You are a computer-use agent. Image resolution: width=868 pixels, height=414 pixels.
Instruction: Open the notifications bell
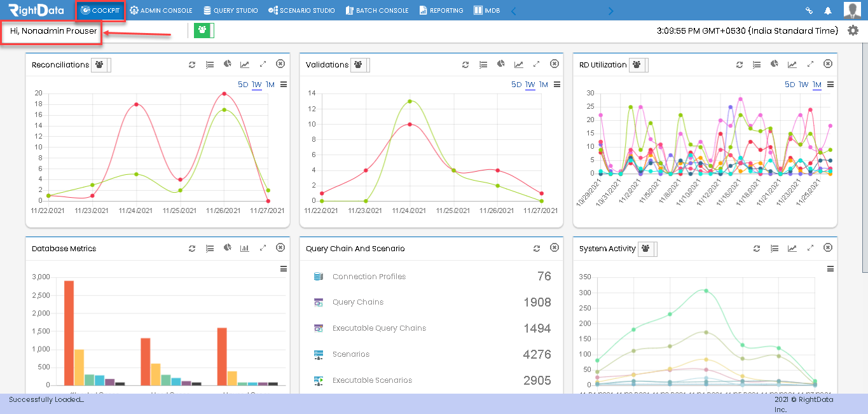tap(827, 10)
